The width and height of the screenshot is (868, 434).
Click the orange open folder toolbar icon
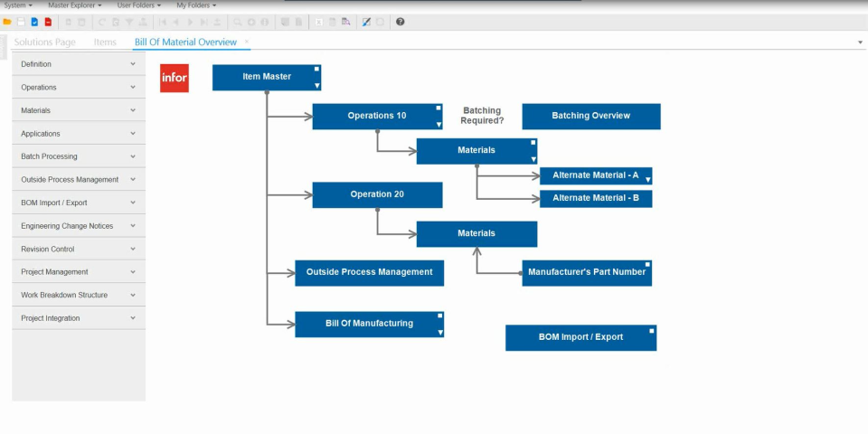point(6,22)
